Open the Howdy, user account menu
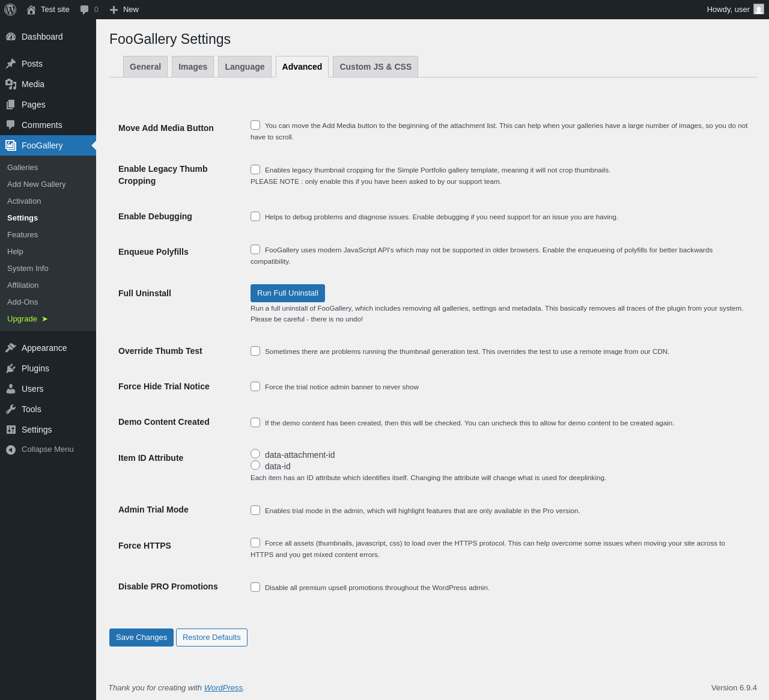 (x=735, y=10)
